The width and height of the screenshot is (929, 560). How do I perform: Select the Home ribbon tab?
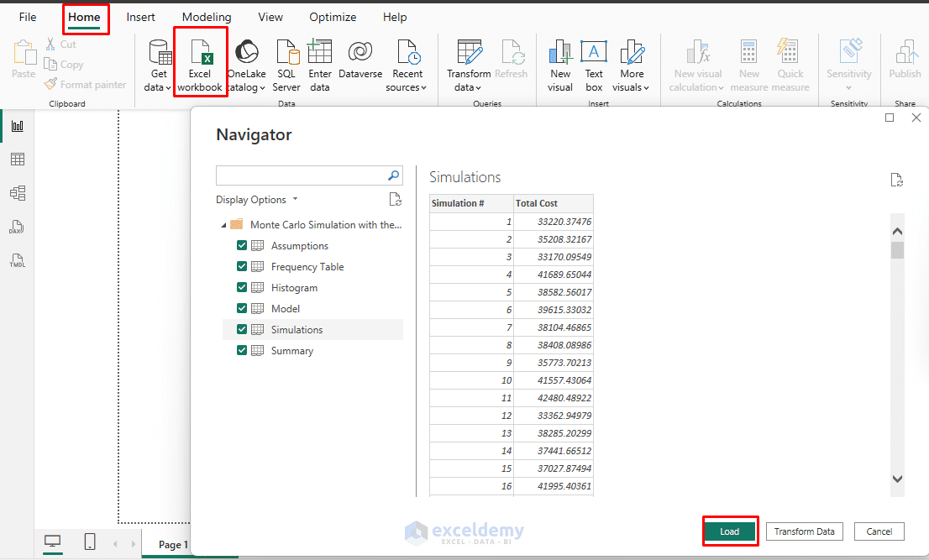tap(84, 17)
